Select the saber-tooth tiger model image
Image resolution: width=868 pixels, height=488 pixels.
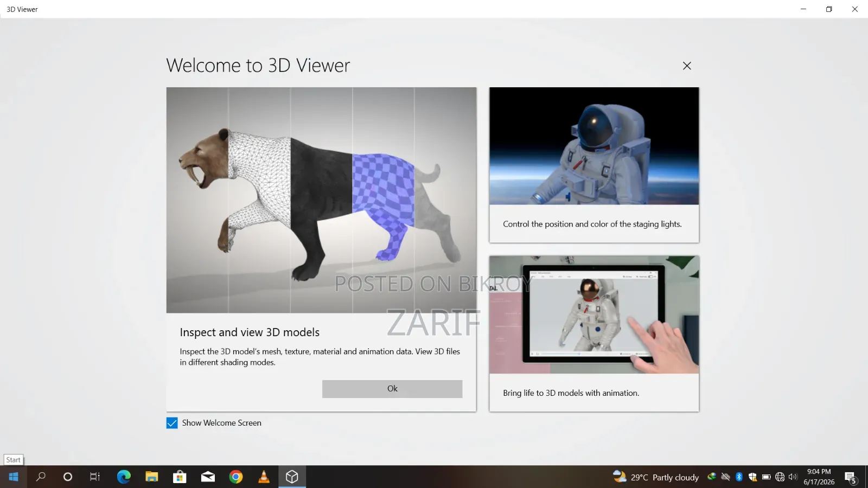click(321, 200)
